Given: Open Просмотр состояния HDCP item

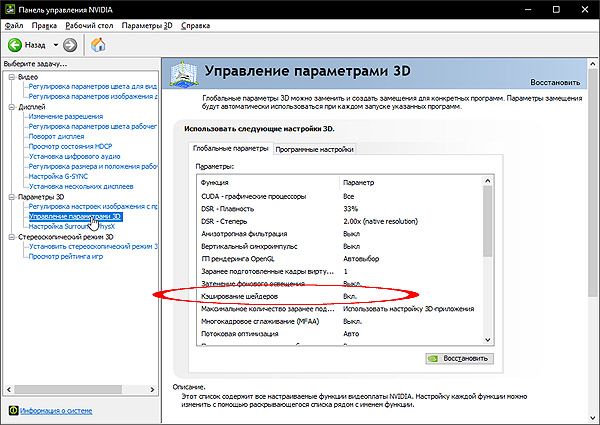Looking at the screenshot, I should tap(70, 146).
